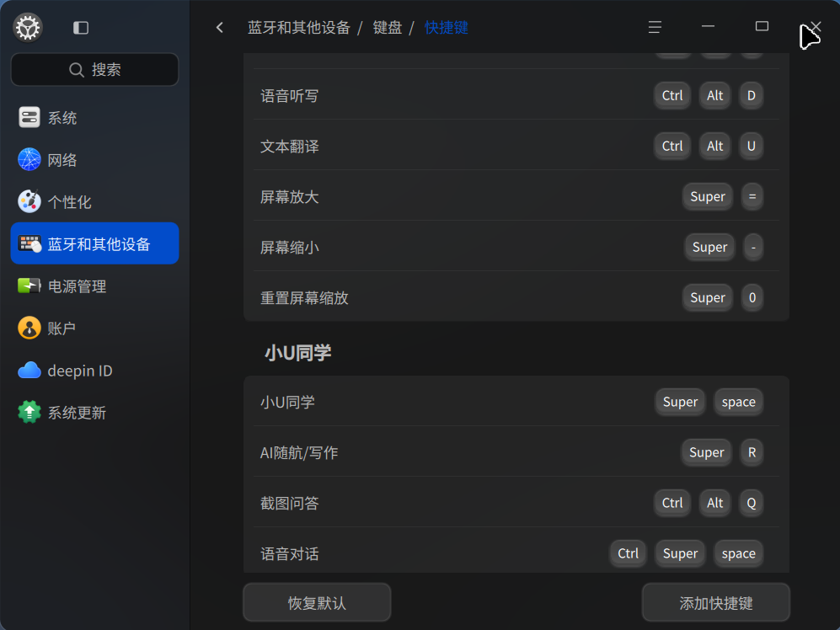This screenshot has width=840, height=630.
Task: Click the 添加快捷键 button
Action: 716,603
